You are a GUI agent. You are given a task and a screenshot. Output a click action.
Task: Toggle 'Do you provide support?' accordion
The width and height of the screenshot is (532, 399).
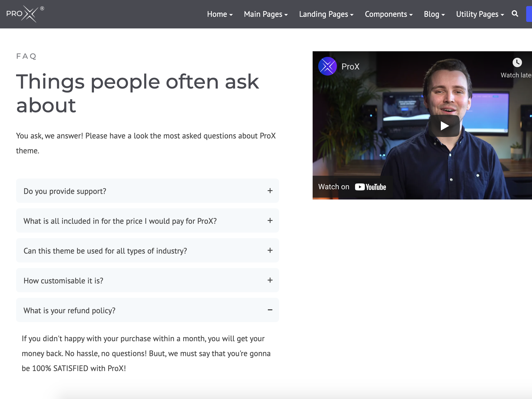(65, 191)
